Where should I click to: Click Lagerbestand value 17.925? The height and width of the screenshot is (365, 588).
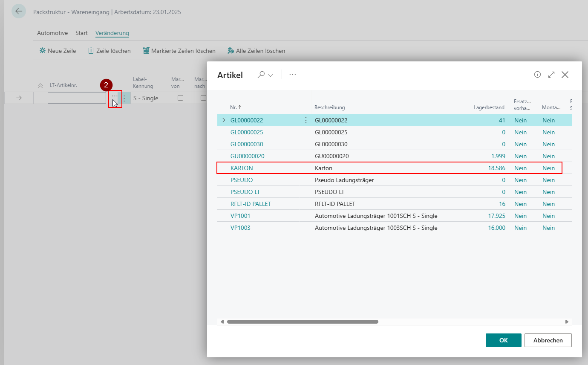coord(497,216)
